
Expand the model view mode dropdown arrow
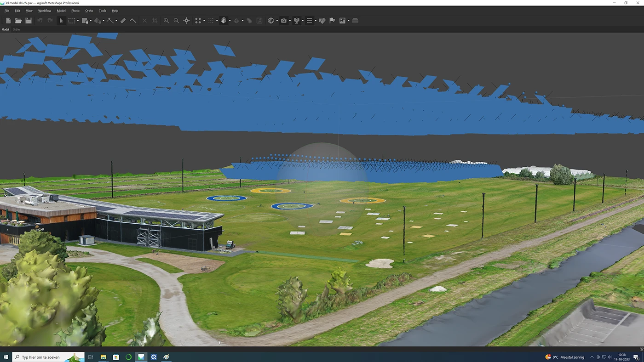[230, 21]
